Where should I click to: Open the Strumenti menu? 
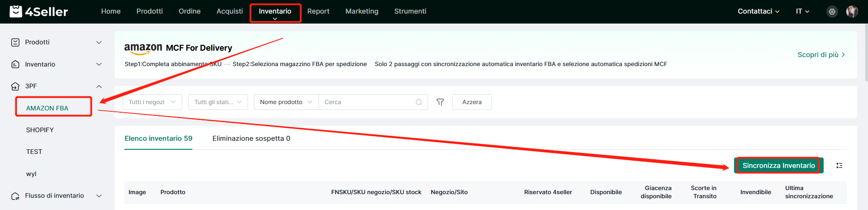click(410, 11)
